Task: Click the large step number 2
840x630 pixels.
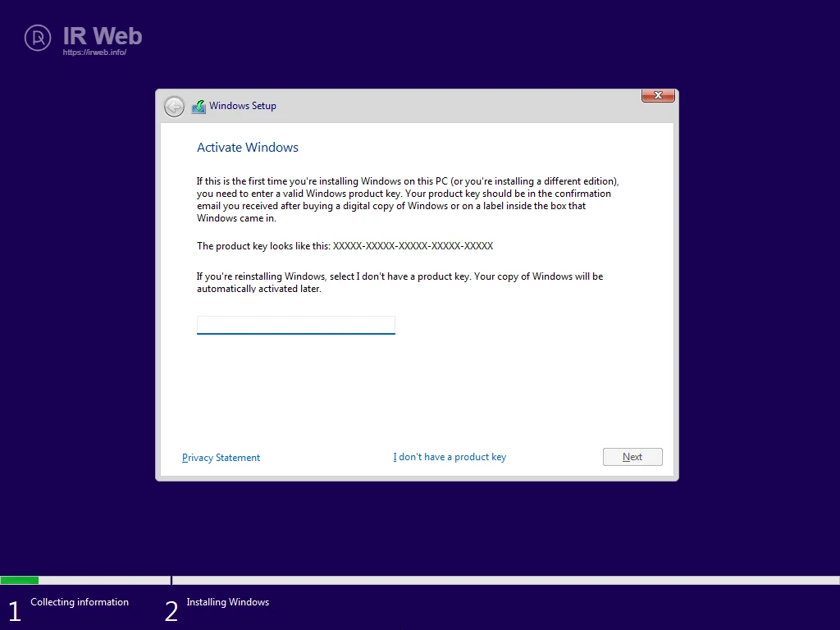Action: coord(171,611)
